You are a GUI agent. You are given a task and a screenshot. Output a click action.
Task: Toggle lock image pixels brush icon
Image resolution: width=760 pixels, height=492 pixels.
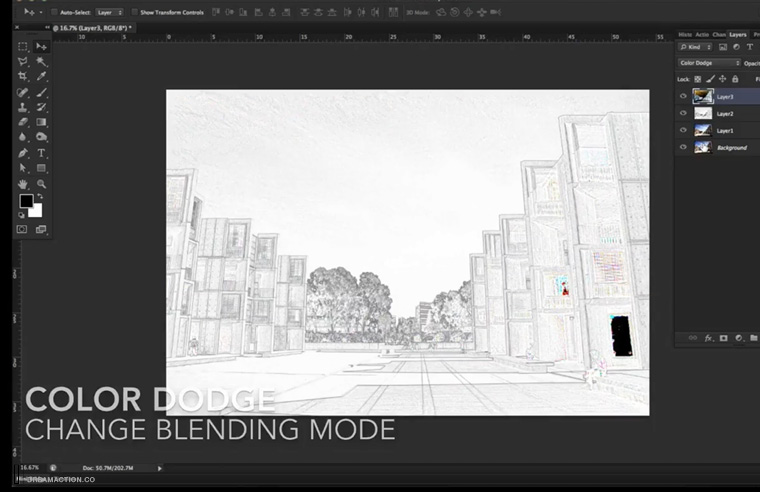pos(710,79)
